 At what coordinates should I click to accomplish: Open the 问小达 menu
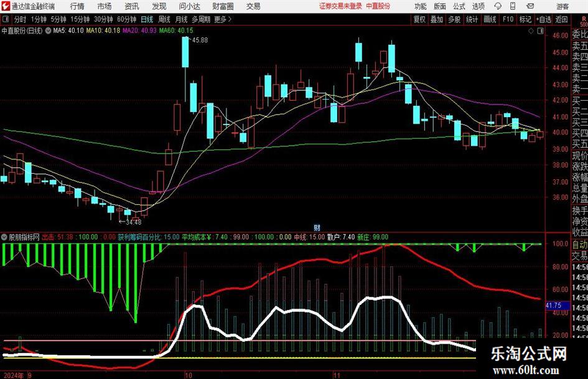(x=189, y=6)
